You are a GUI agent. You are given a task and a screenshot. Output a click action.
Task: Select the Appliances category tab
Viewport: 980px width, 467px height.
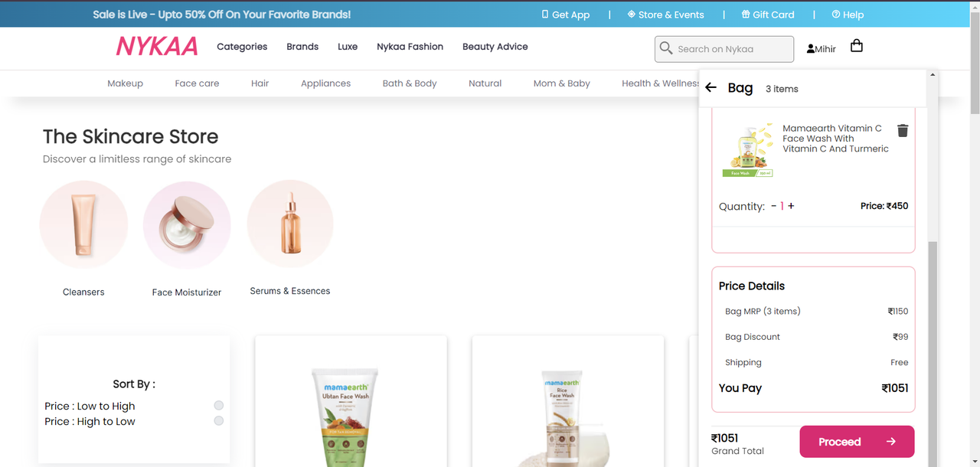click(x=325, y=83)
